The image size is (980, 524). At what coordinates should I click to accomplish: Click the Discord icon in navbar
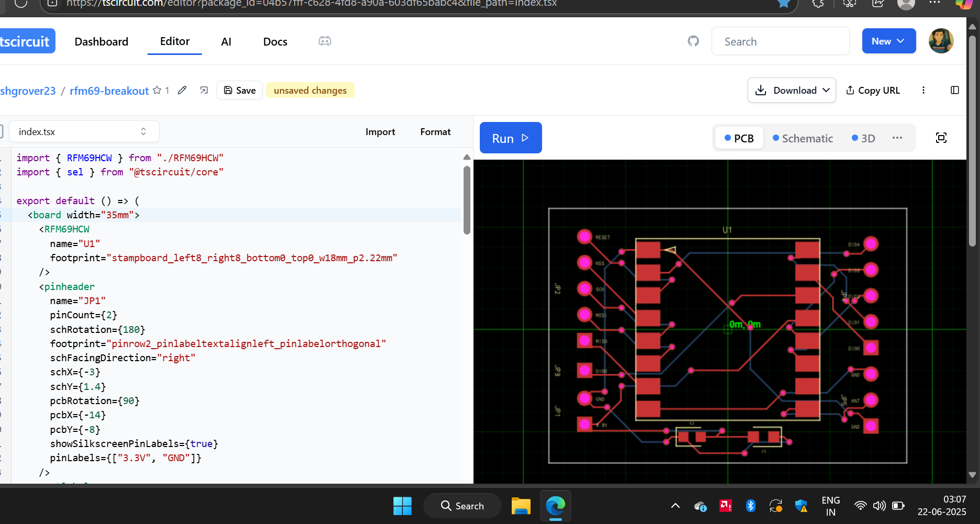tap(325, 41)
